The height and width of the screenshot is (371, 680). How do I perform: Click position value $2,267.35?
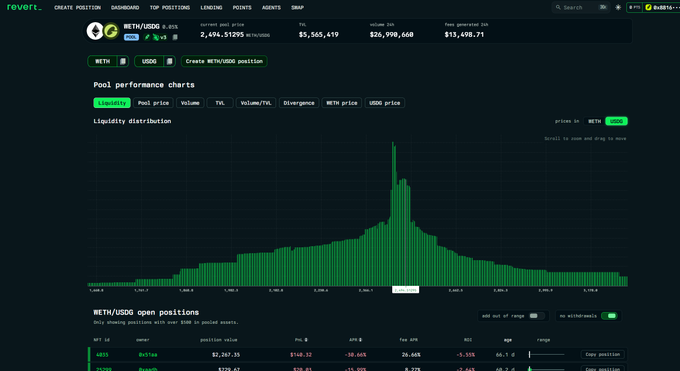tap(226, 355)
